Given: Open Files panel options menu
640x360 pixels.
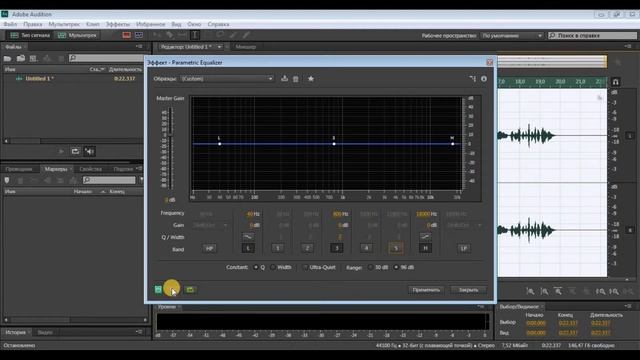Looking at the screenshot, I should coord(138,47).
